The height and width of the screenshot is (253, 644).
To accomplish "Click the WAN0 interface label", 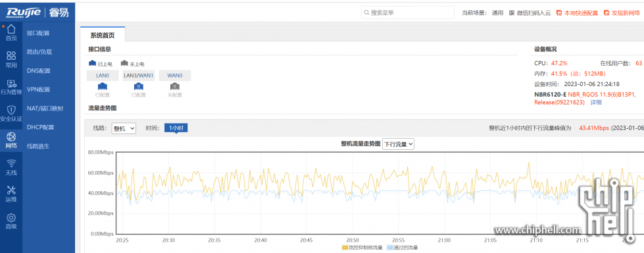I will point(174,76).
